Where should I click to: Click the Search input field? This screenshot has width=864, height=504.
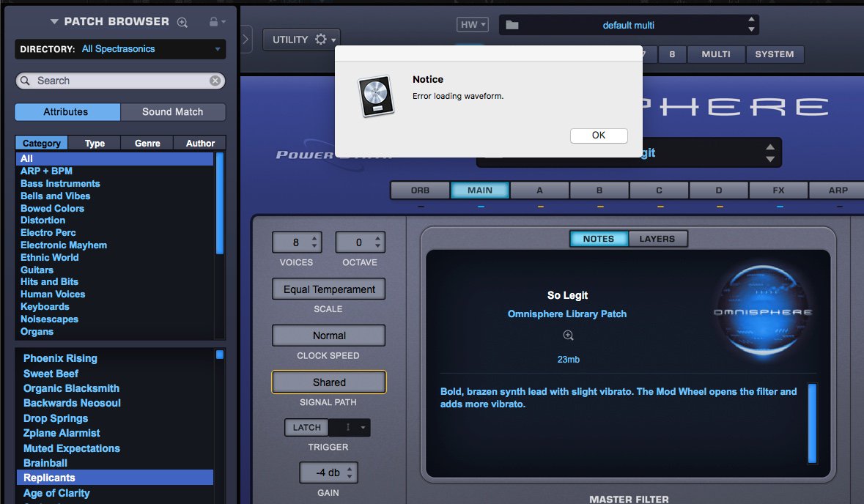[x=120, y=81]
